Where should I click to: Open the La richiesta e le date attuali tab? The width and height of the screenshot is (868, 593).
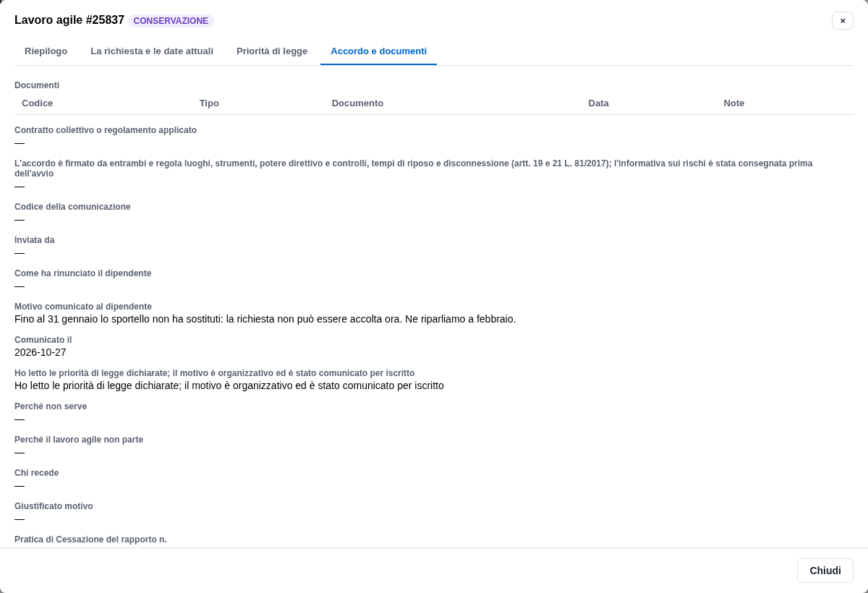pos(152,51)
